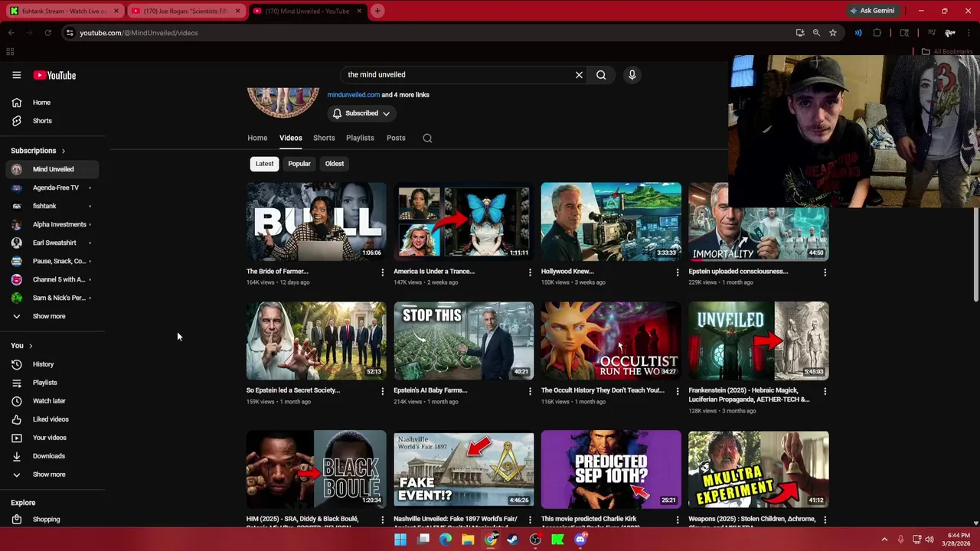Clear the search box text

click(579, 75)
